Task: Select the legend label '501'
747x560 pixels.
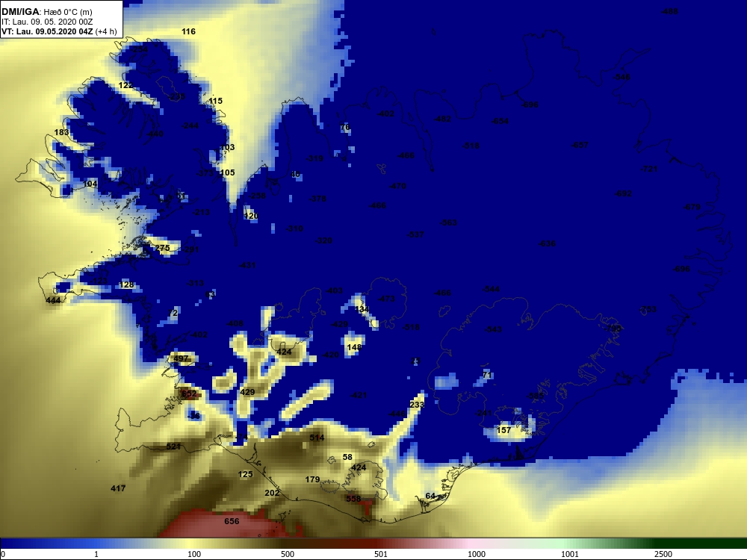Action: [381, 554]
